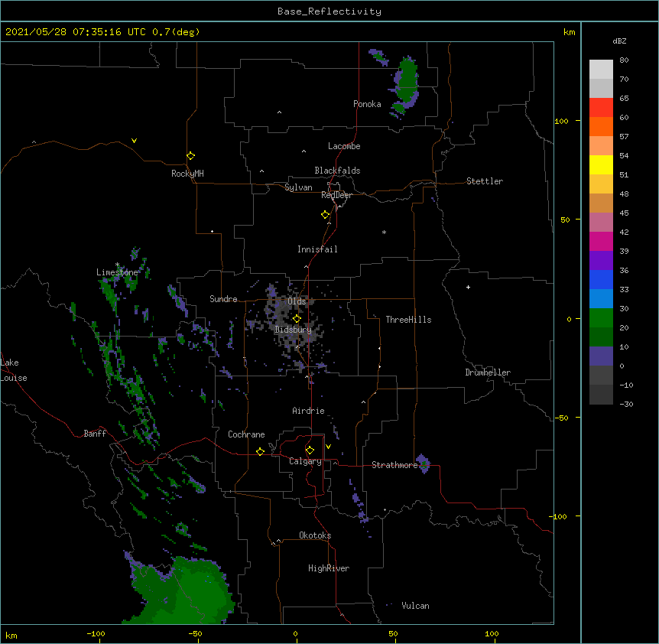659x644 pixels.
Task: Click the ThreeHills city label
Action: 408,320
